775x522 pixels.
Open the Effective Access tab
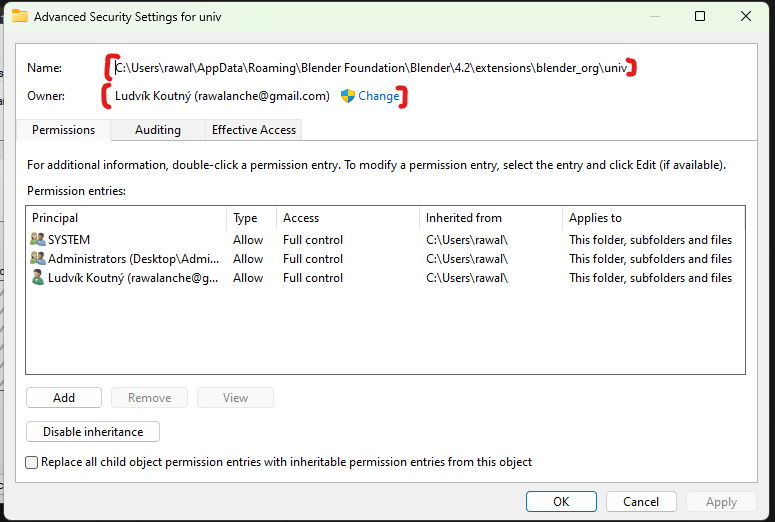pyautogui.click(x=254, y=130)
